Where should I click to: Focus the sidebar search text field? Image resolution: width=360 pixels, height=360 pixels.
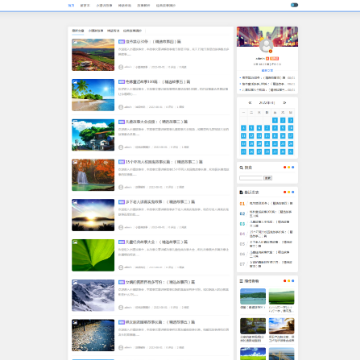pos(251,178)
